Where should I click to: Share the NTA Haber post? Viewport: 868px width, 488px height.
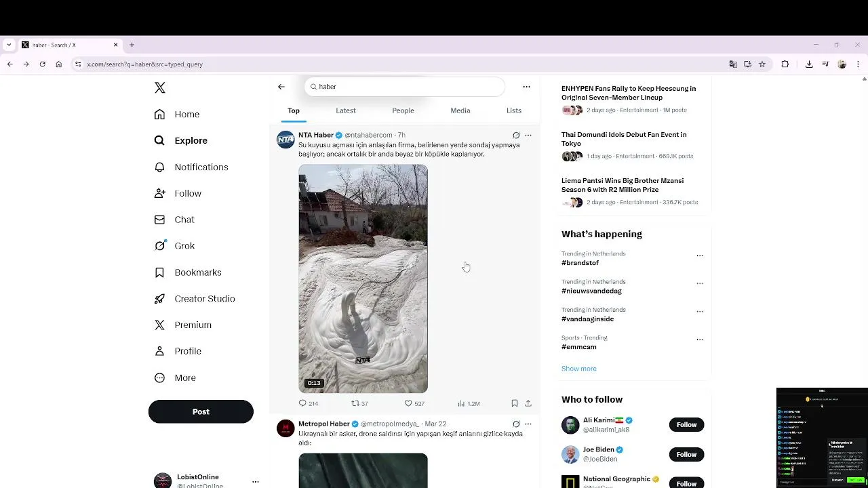(x=528, y=403)
